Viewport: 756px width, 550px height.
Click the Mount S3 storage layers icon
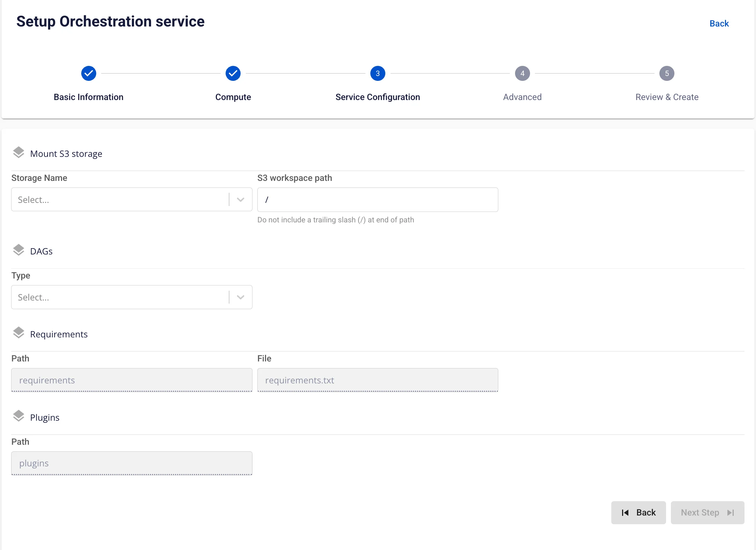(18, 153)
